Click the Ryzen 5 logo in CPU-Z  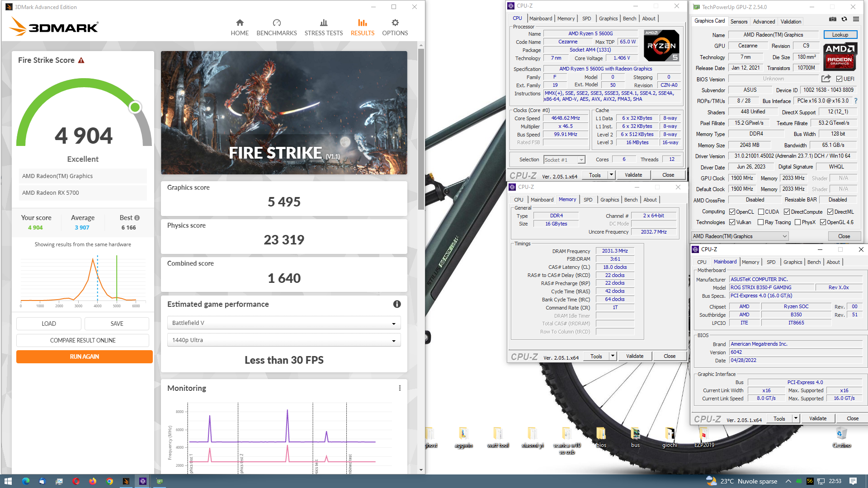661,45
